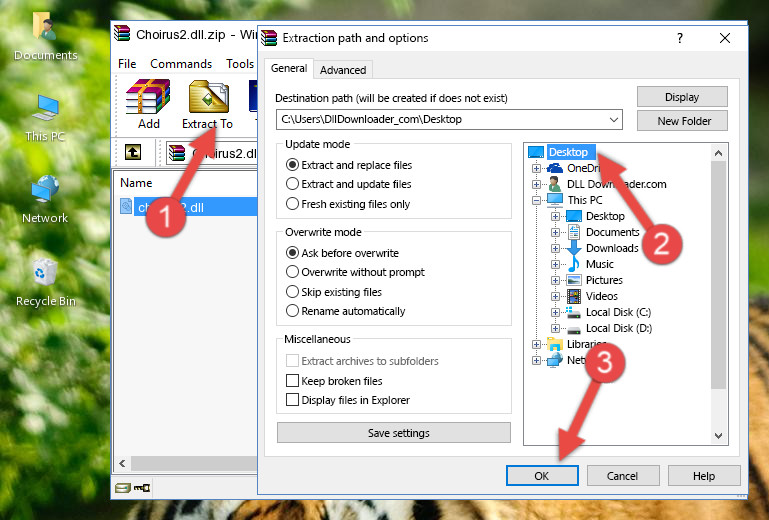This screenshot has height=520, width=769.
Task: Expand Local Disk (C:) tree node
Action: [x=555, y=312]
